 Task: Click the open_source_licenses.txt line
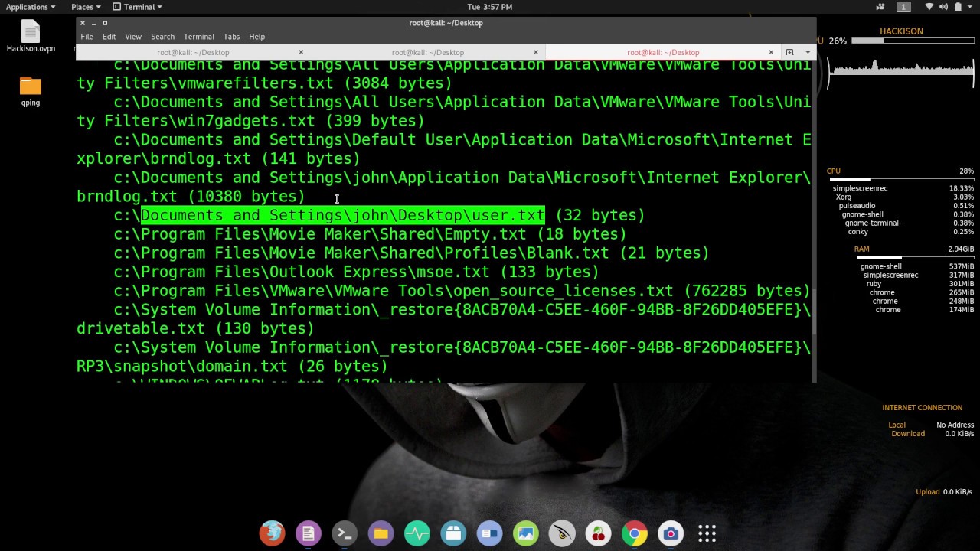click(x=462, y=291)
